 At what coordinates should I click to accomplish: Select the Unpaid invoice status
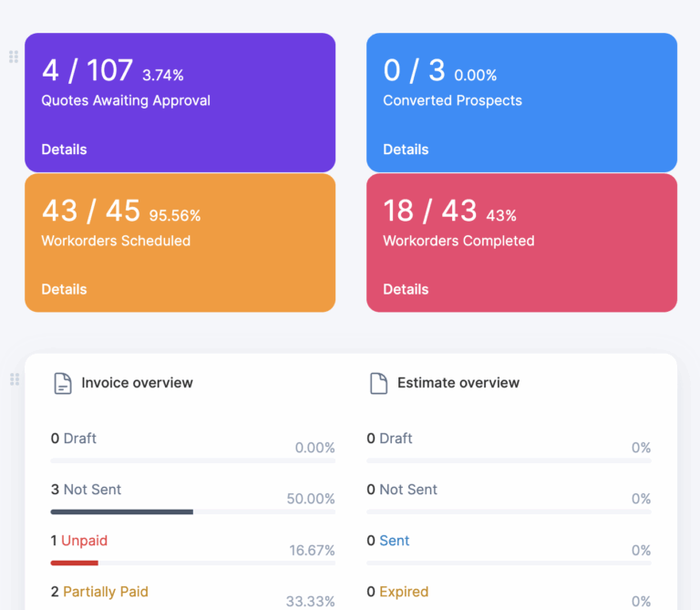click(84, 541)
